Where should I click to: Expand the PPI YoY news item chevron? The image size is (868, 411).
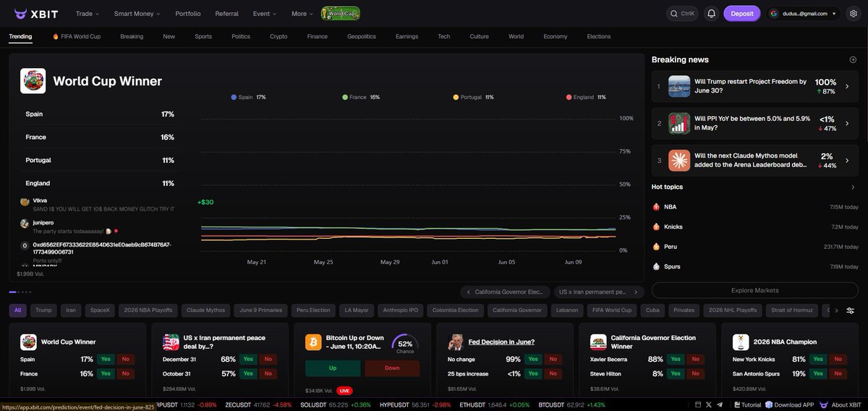pyautogui.click(x=847, y=123)
